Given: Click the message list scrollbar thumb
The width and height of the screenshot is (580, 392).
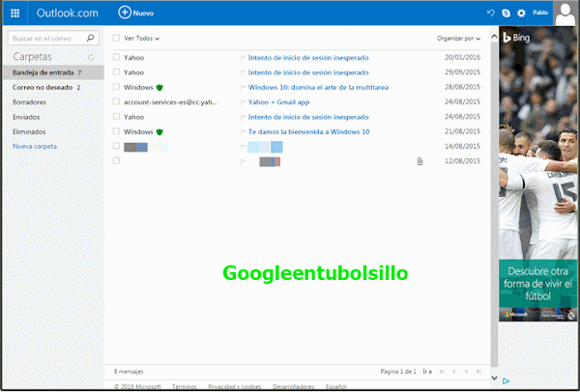Looking at the screenshot, I should click(x=494, y=204).
